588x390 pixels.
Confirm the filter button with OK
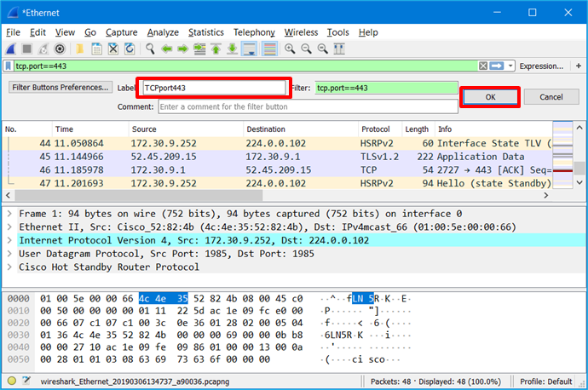[490, 97]
